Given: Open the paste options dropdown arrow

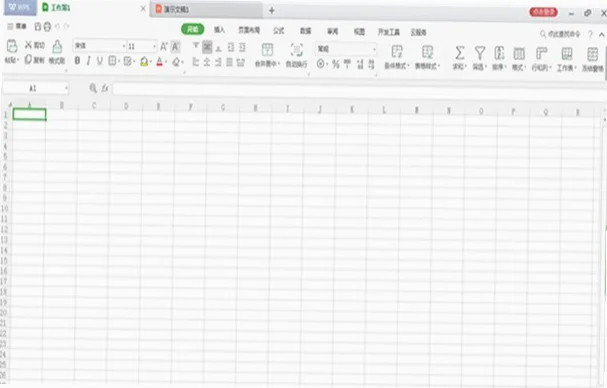Looking at the screenshot, I should click(17, 61).
